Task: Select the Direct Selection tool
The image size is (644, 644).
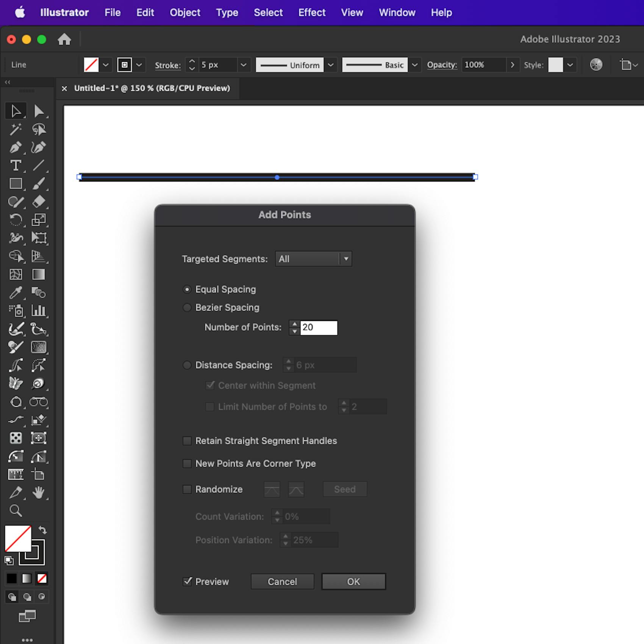Action: point(39,111)
